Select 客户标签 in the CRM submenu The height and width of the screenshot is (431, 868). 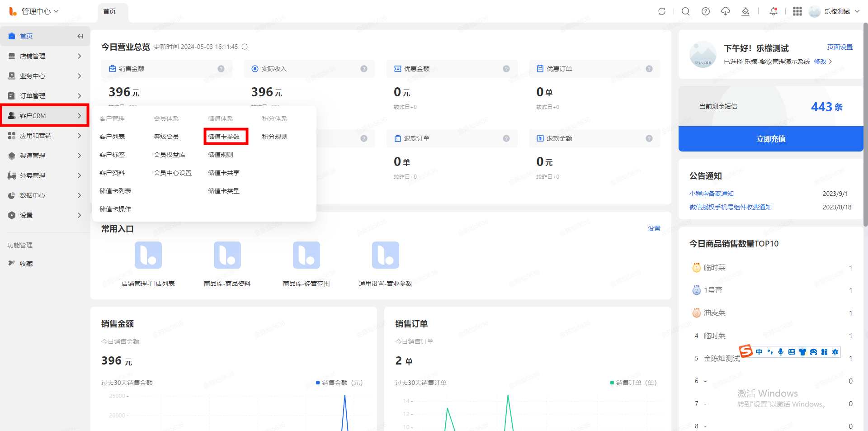[112, 155]
